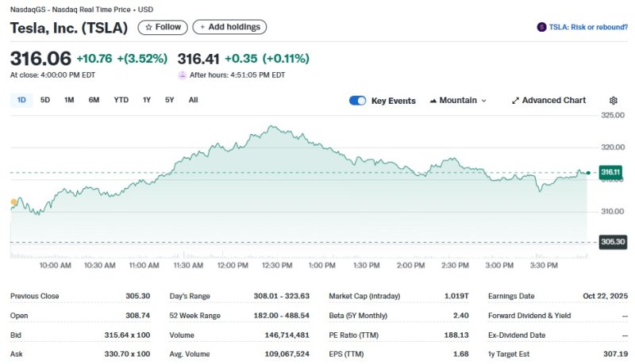Click the +10.76 +(3.52%) day change
Image resolution: width=635 pixels, height=364 pixels.
tap(122, 59)
